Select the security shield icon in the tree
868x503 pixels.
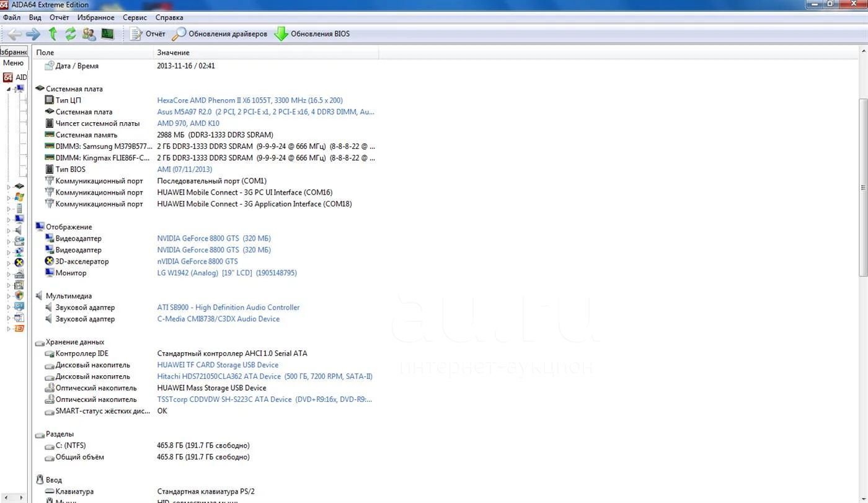pyautogui.click(x=19, y=295)
